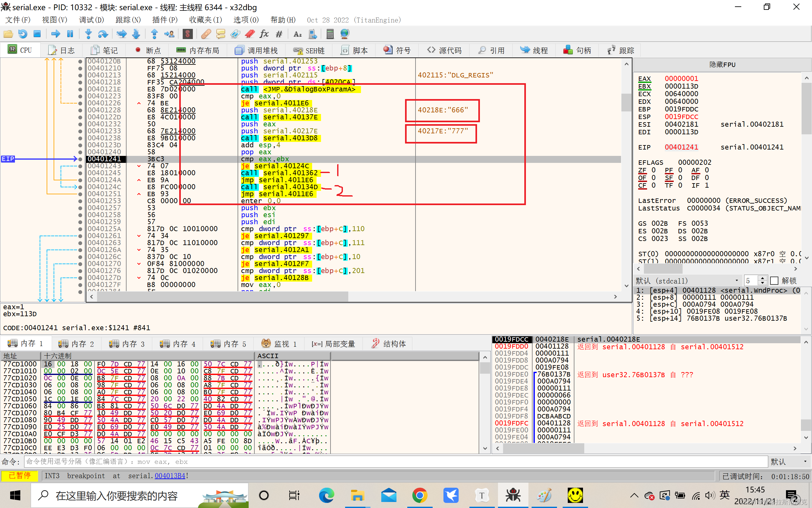Toggle the CF flag value
Viewport: 812px width, 508px height.
coord(653,185)
